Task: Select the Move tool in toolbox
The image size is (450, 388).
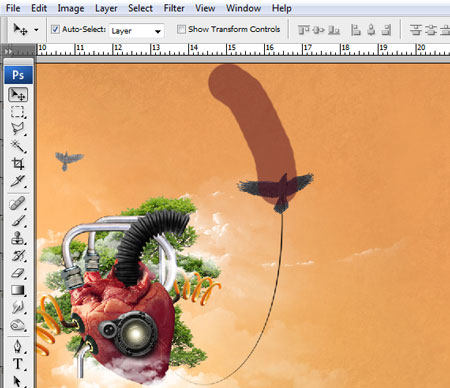Action: coord(18,95)
